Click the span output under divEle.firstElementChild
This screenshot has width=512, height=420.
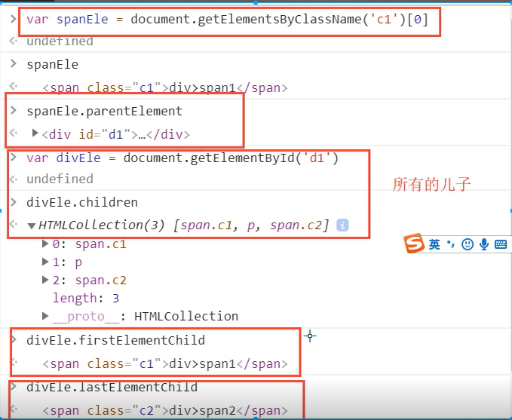point(164,364)
